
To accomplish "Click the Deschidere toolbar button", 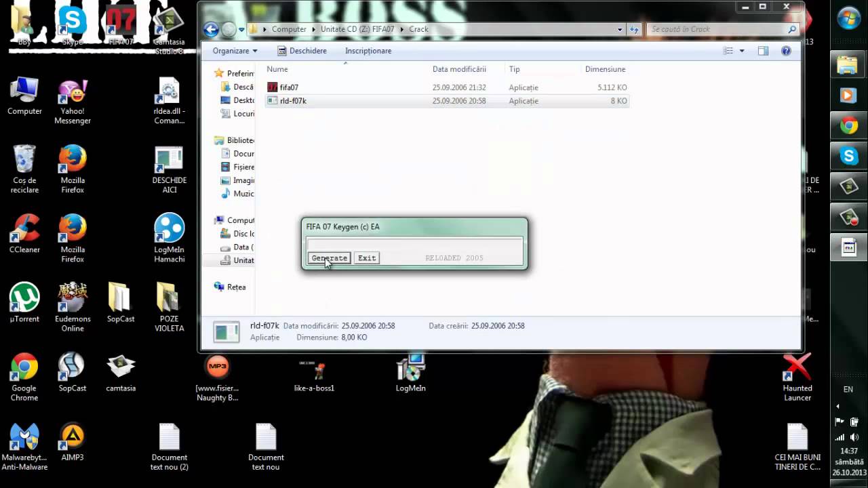I will tap(302, 51).
